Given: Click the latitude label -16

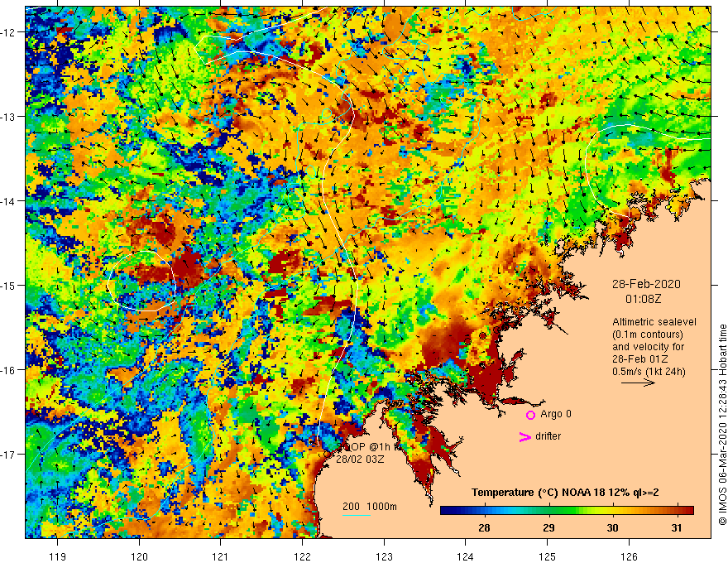Looking at the screenshot, I should 8,370.
